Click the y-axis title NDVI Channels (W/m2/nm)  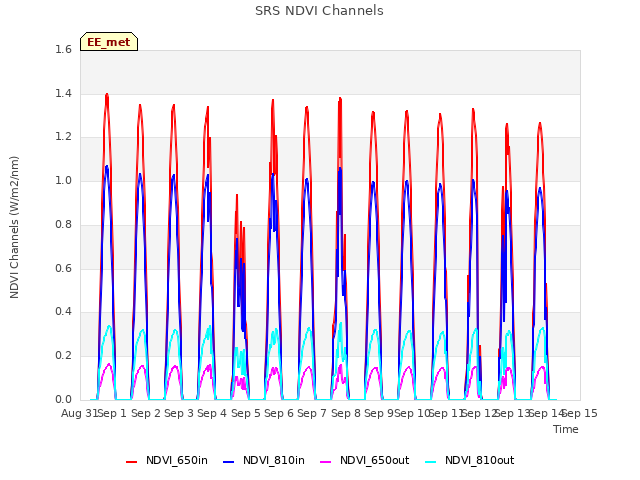(x=14, y=227)
